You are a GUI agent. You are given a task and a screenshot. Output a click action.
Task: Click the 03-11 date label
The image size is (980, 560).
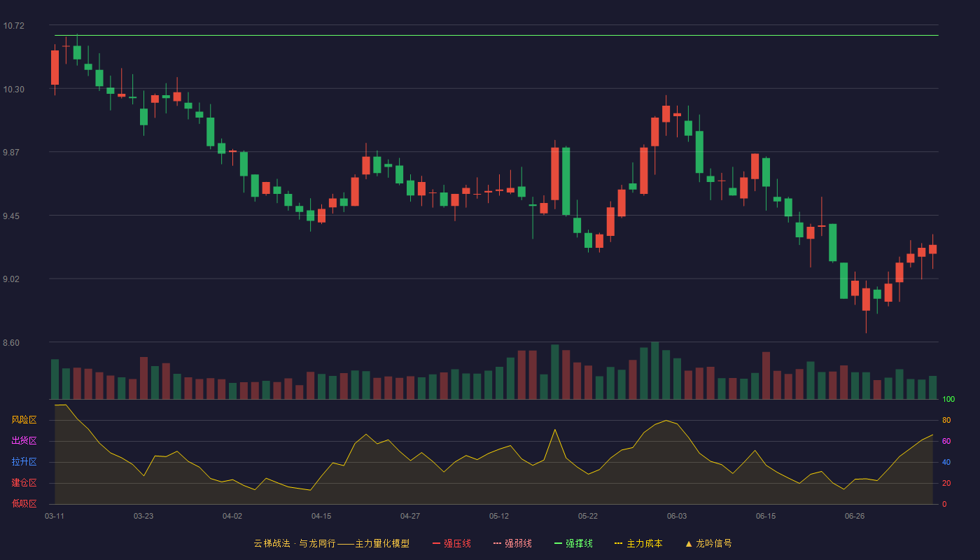coord(55,516)
